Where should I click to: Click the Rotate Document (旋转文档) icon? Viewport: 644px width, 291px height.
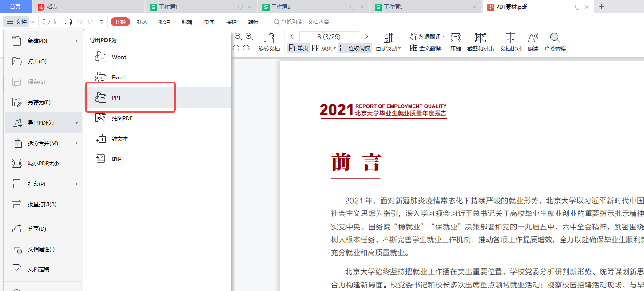(269, 38)
